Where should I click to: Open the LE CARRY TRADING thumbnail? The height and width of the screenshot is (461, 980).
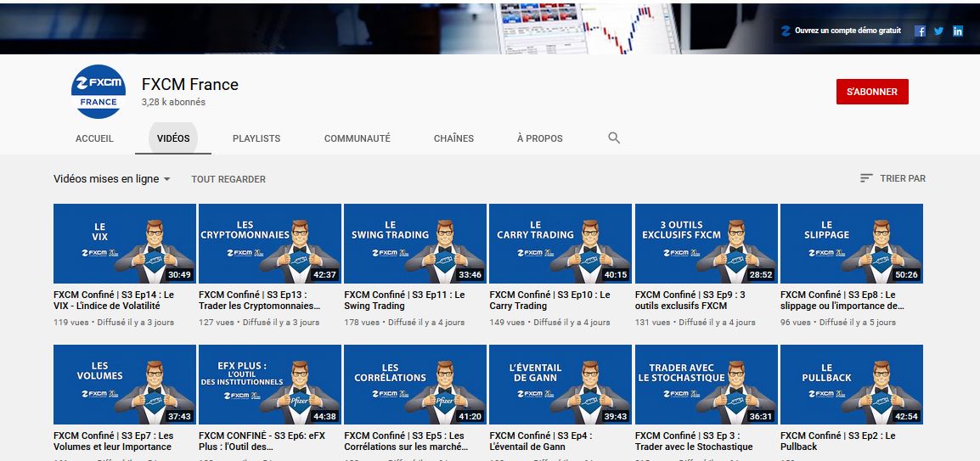(x=560, y=244)
